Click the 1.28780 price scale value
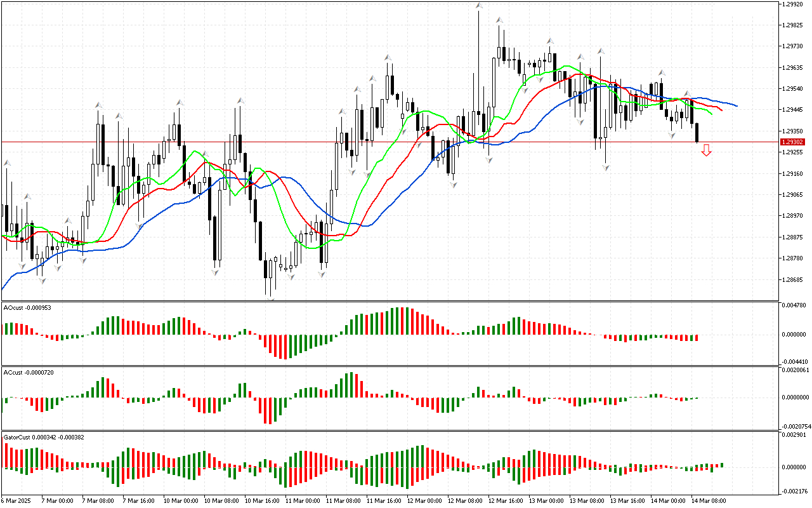This screenshot has width=812, height=508. [793, 258]
